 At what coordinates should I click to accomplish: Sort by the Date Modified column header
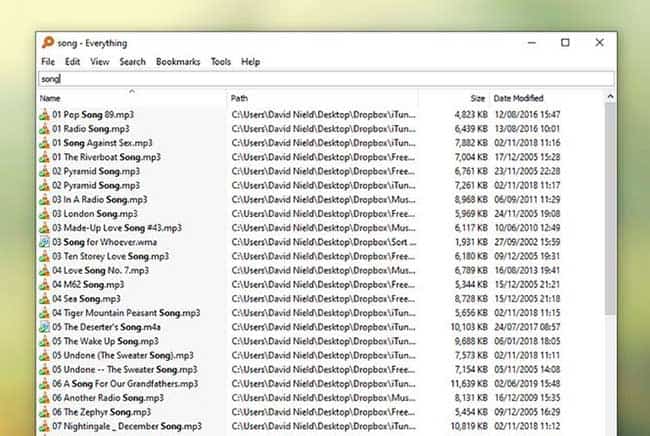518,98
